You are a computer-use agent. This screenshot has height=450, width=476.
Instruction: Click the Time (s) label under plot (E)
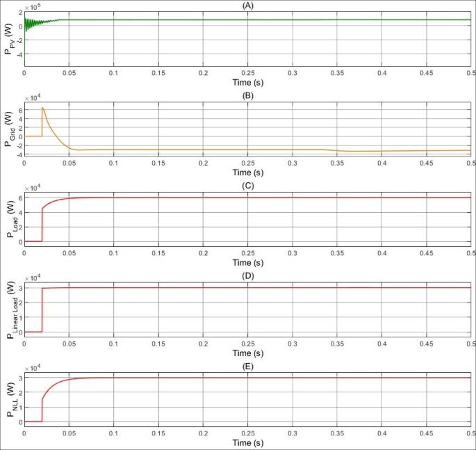coord(247,443)
